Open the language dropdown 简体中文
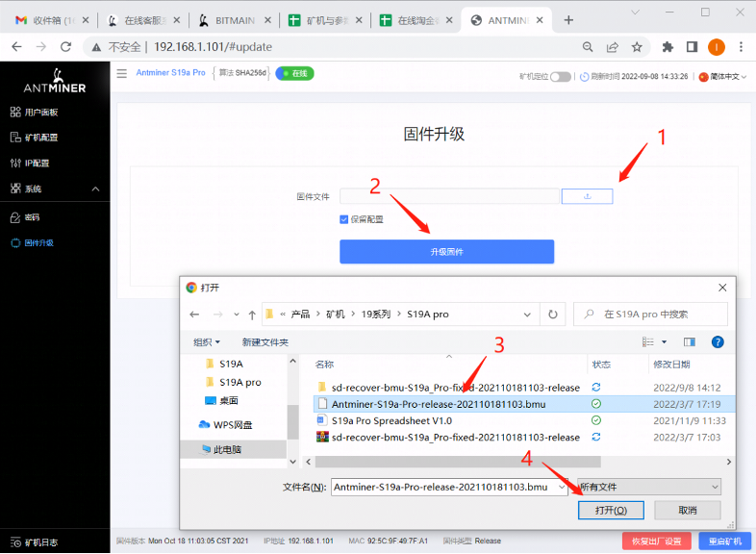Screen dimensions: 756x554 (x=723, y=77)
